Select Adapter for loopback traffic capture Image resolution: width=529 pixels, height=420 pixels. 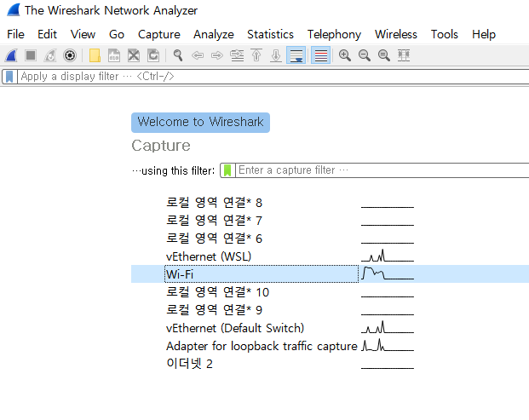click(262, 346)
